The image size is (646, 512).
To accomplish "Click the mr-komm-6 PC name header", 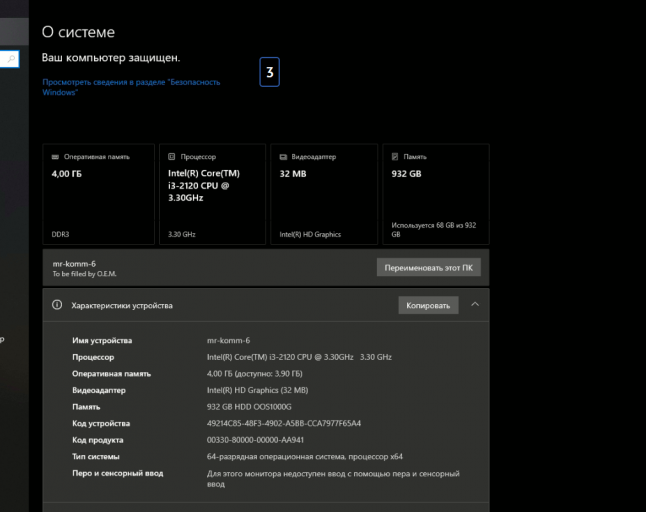I will [x=74, y=264].
